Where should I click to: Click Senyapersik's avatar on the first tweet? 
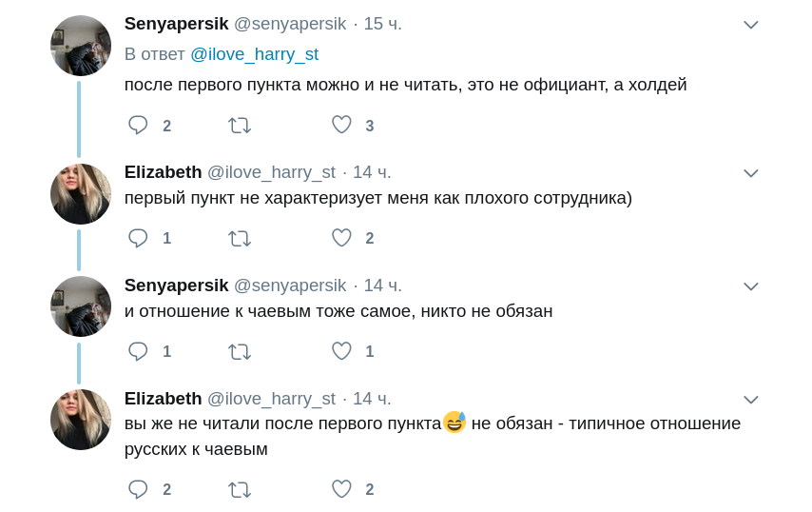(x=81, y=46)
